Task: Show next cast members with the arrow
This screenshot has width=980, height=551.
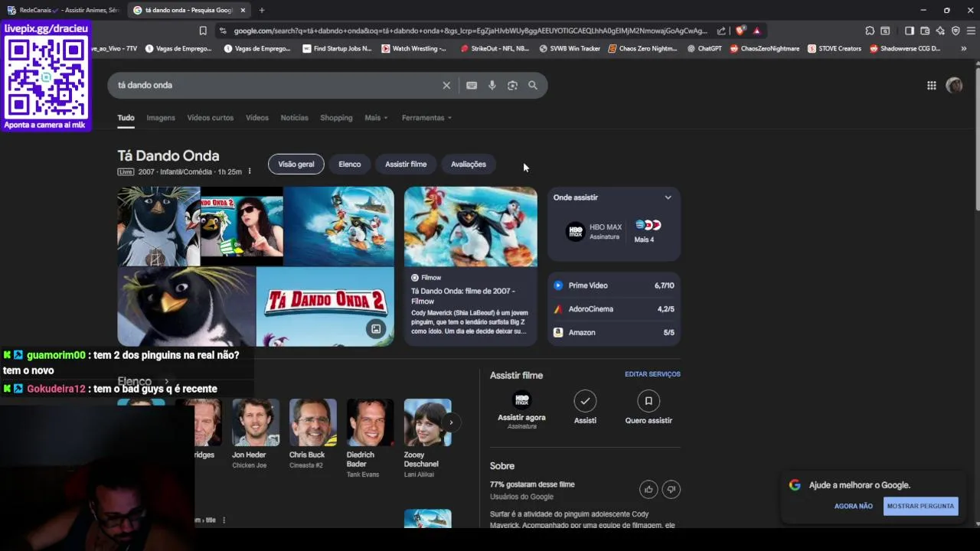Action: coord(451,422)
